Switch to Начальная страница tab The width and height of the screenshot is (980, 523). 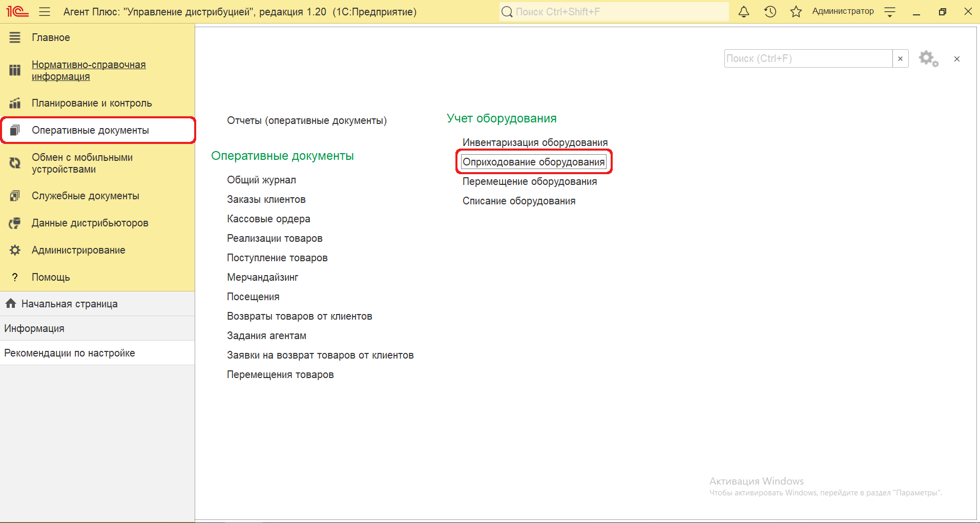69,304
